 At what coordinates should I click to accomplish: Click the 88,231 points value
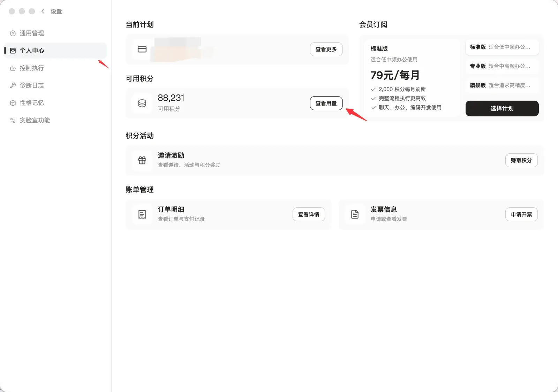pyautogui.click(x=171, y=98)
